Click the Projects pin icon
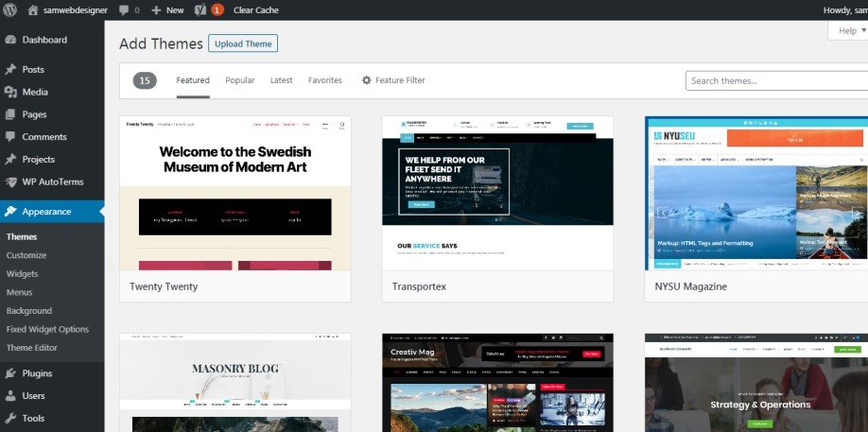 pos(10,160)
